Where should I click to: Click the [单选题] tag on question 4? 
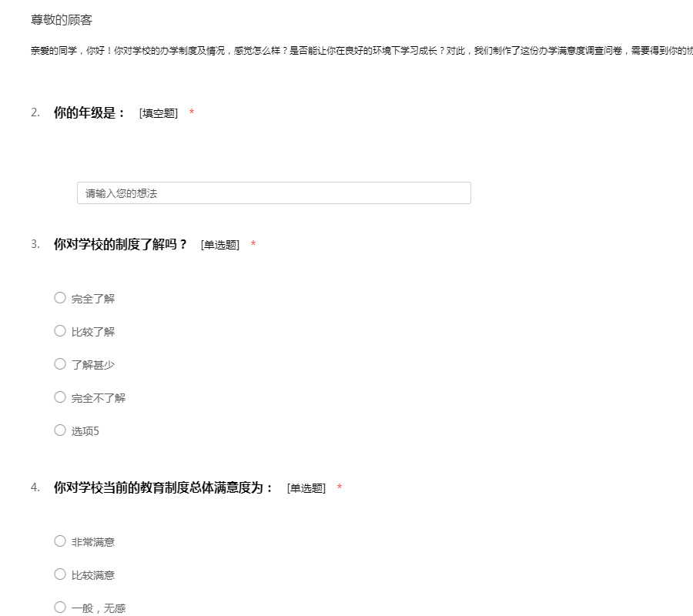(x=306, y=489)
